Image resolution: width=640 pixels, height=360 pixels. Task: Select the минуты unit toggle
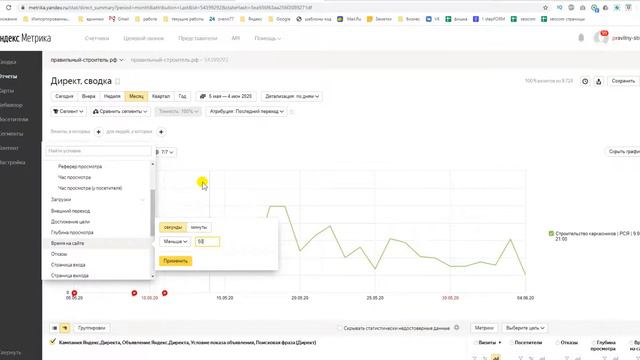[199, 227]
